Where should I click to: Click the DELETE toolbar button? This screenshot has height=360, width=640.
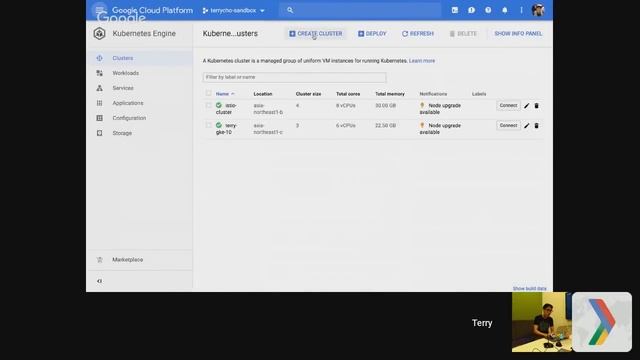pyautogui.click(x=463, y=33)
